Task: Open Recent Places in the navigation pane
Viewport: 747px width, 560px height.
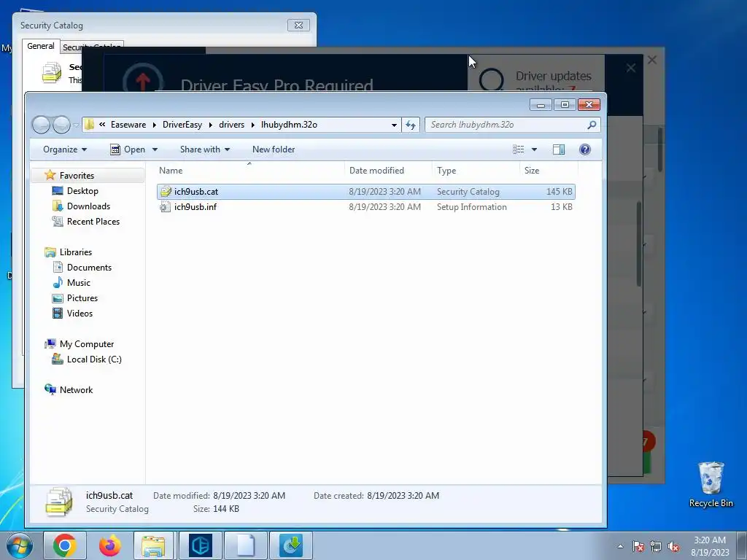Action: (x=93, y=222)
